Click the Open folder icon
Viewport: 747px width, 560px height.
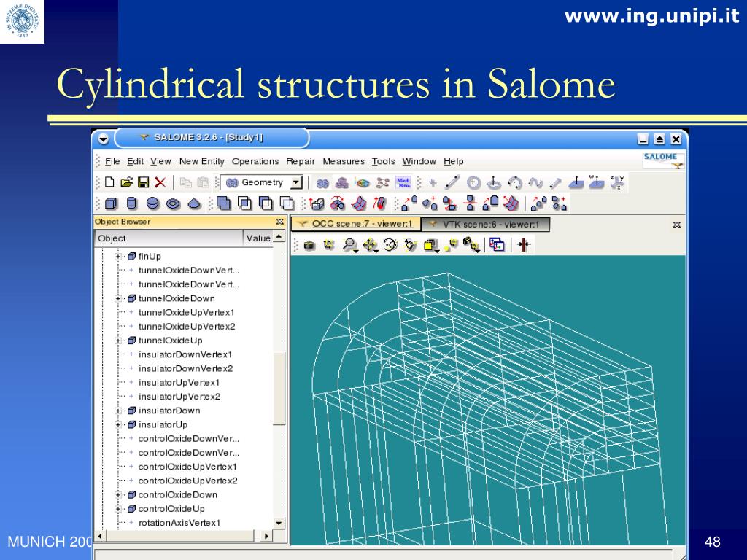[126, 182]
